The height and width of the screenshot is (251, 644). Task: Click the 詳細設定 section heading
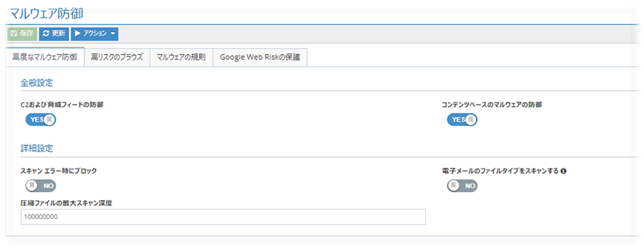(37, 149)
